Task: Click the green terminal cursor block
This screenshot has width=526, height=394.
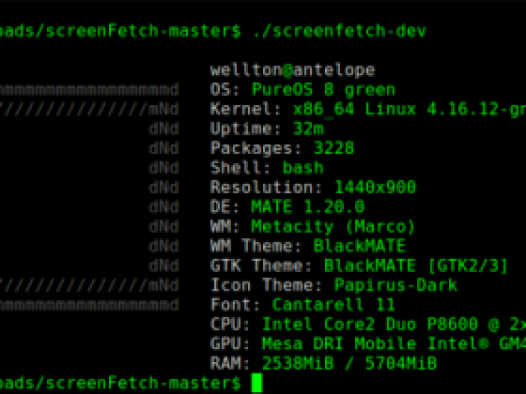Action: (x=257, y=383)
